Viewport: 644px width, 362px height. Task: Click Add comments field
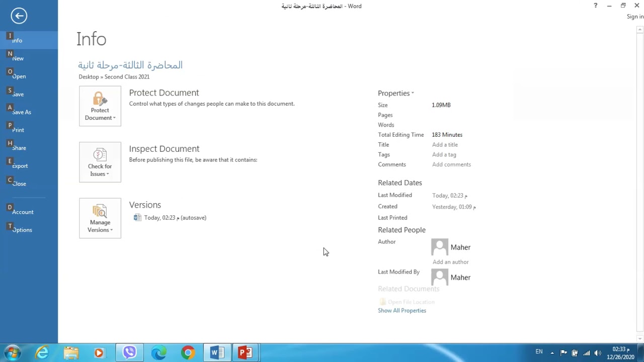point(451,164)
